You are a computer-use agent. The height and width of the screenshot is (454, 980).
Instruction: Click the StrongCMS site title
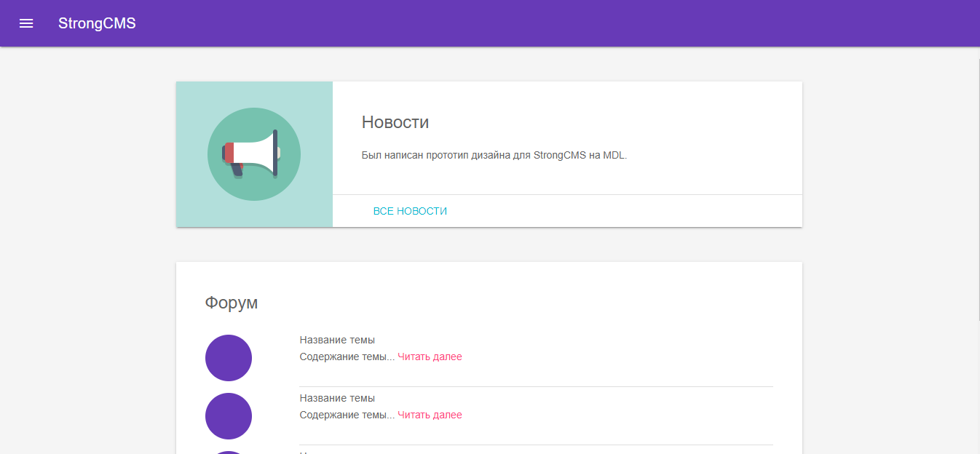(x=97, y=23)
